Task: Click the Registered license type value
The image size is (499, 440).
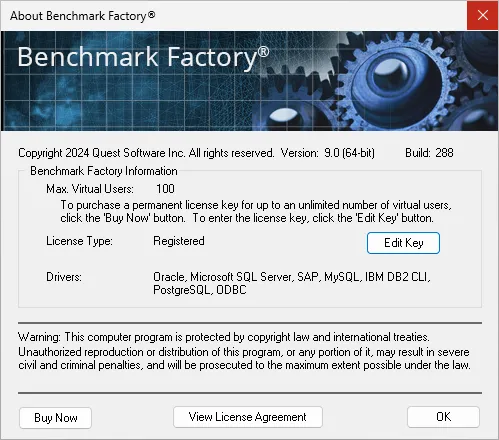Action: click(x=179, y=241)
